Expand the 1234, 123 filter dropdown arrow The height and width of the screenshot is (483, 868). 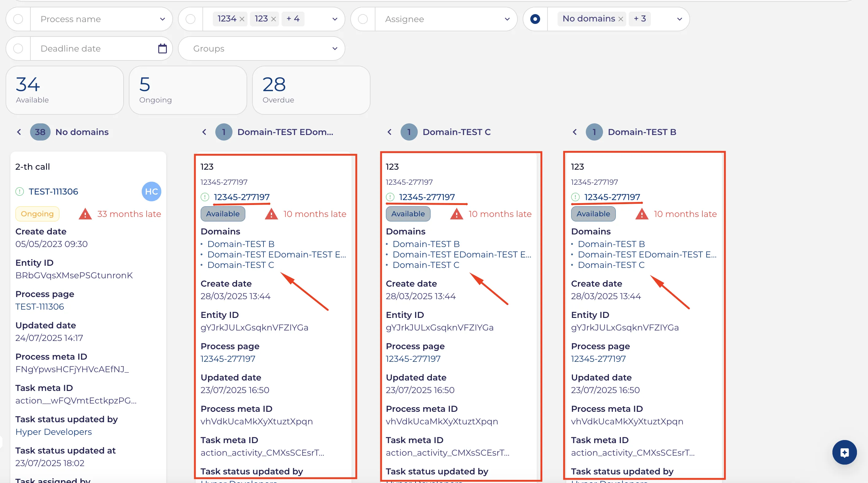(335, 19)
